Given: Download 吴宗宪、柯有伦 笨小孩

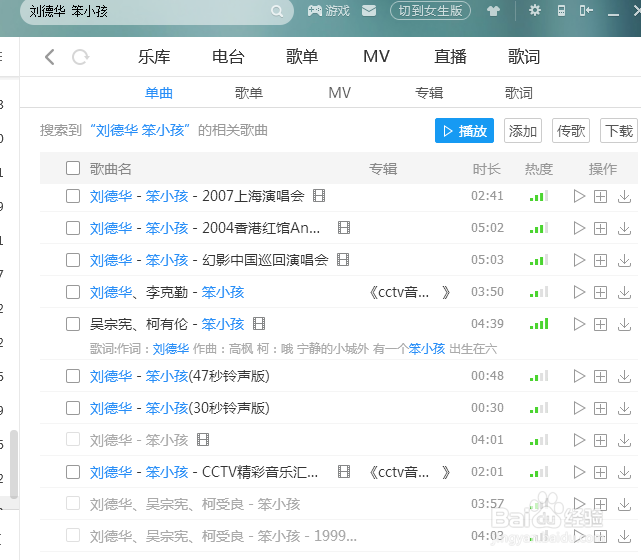Looking at the screenshot, I should pos(624,324).
